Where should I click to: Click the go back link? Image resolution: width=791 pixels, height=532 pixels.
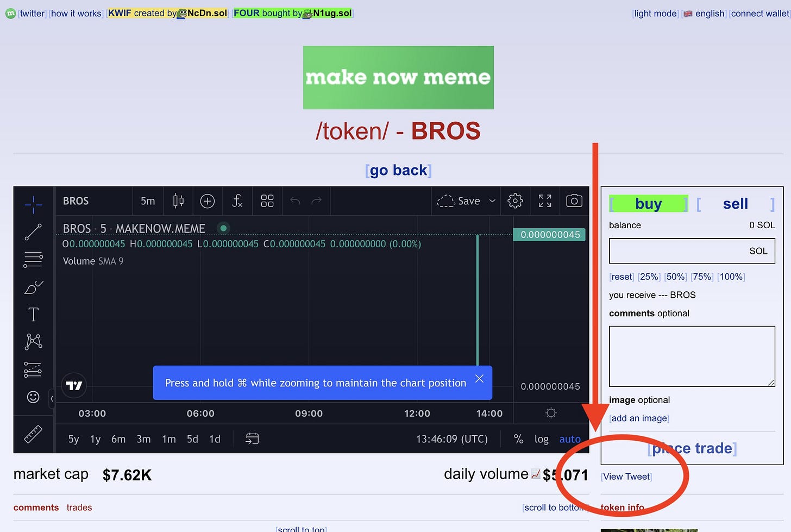tap(399, 170)
